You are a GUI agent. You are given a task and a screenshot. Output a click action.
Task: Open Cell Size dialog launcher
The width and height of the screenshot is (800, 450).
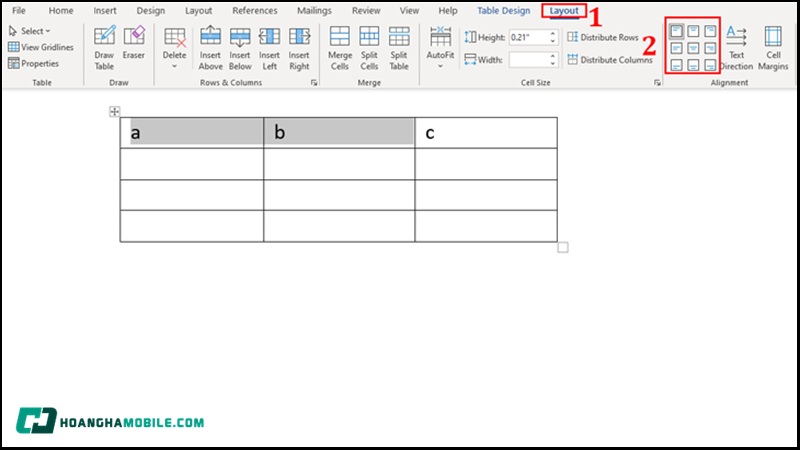[x=657, y=83]
